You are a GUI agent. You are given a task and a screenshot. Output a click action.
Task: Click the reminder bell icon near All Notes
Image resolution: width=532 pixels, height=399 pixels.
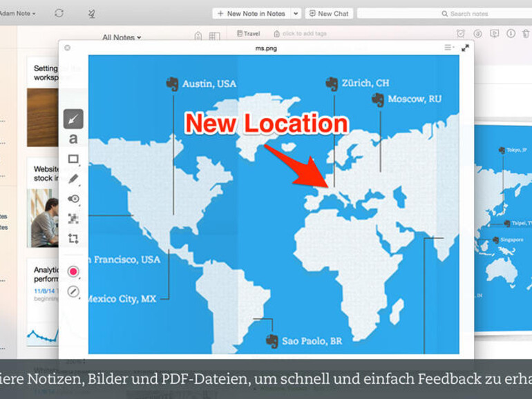pyautogui.click(x=198, y=36)
